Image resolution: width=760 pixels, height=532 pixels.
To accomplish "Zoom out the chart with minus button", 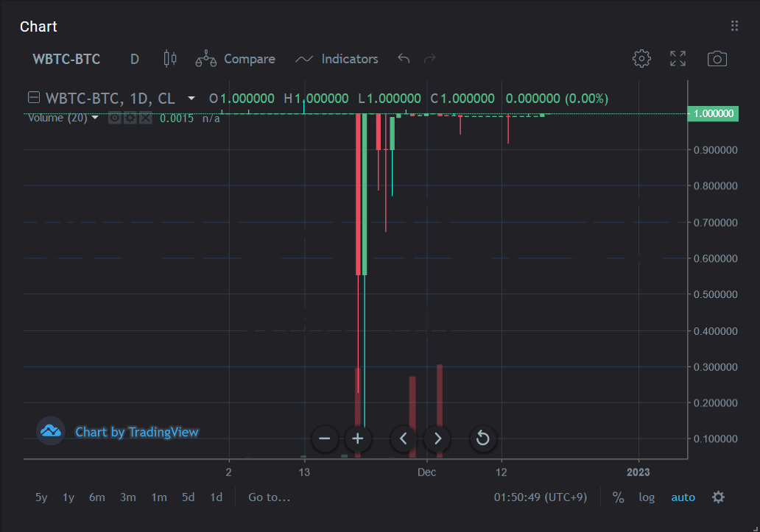I will point(325,439).
